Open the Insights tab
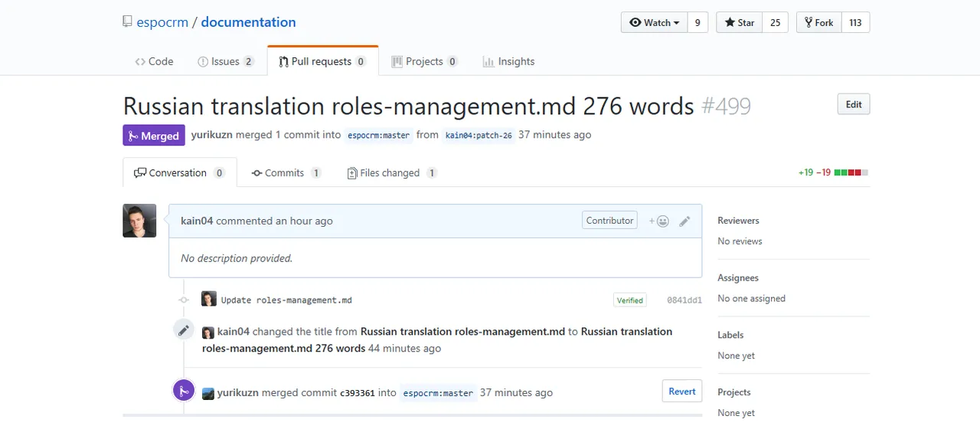Screen dimensions: 980x426 coord(508,61)
